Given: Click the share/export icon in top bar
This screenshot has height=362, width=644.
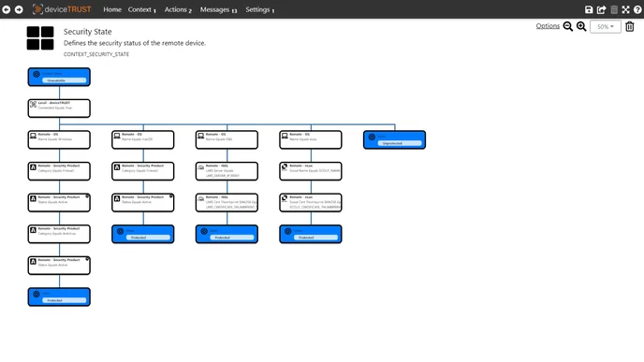Looking at the screenshot, I should [x=601, y=10].
